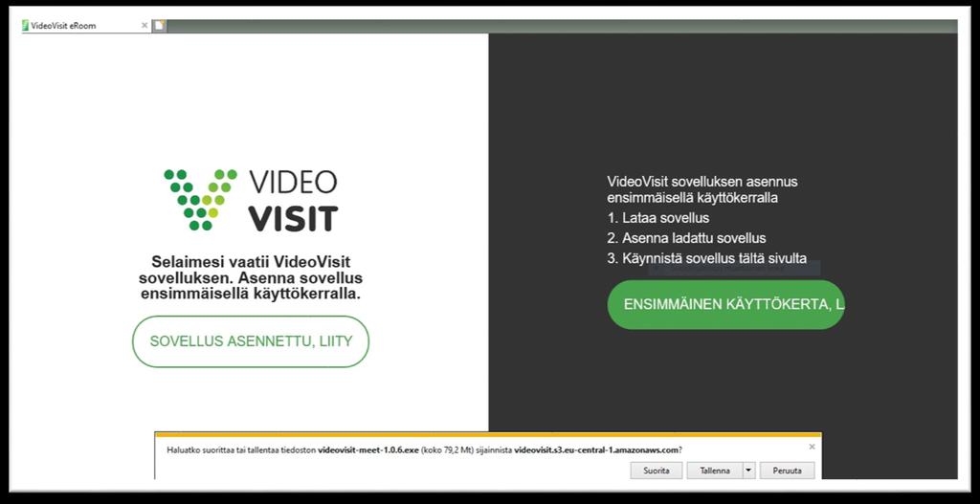980x504 pixels.
Task: Click the filename videovisit-meet-1.0.6.exe
Action: (367, 449)
